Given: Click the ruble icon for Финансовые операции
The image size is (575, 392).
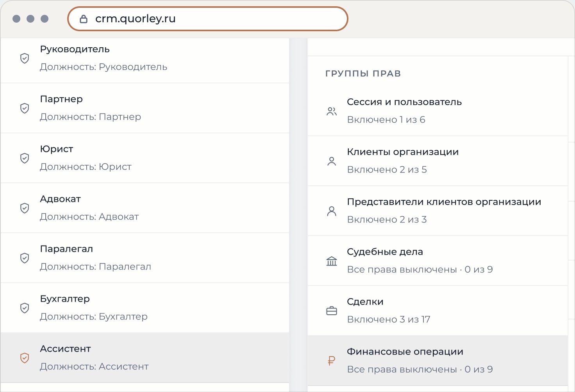Looking at the screenshot, I should [x=332, y=361].
